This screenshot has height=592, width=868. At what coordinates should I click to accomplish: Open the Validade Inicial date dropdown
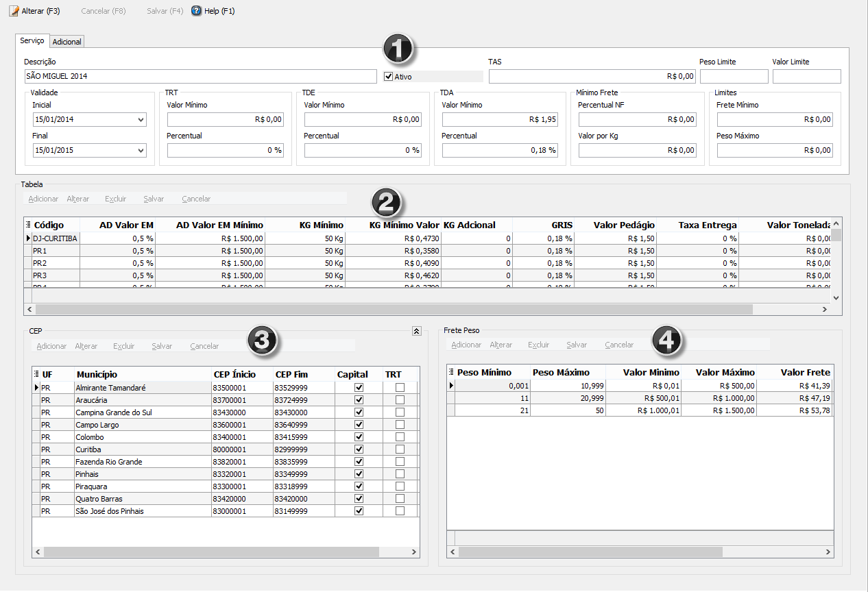(x=141, y=120)
